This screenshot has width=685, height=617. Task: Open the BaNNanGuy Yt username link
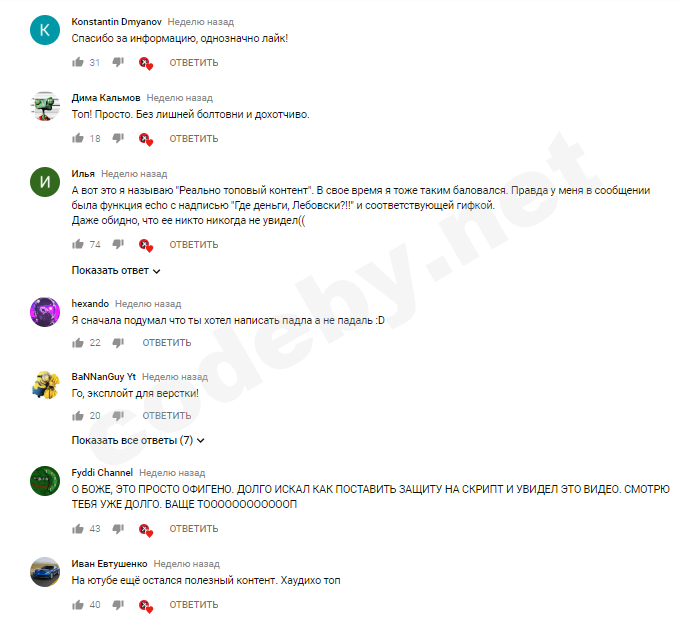click(x=104, y=377)
